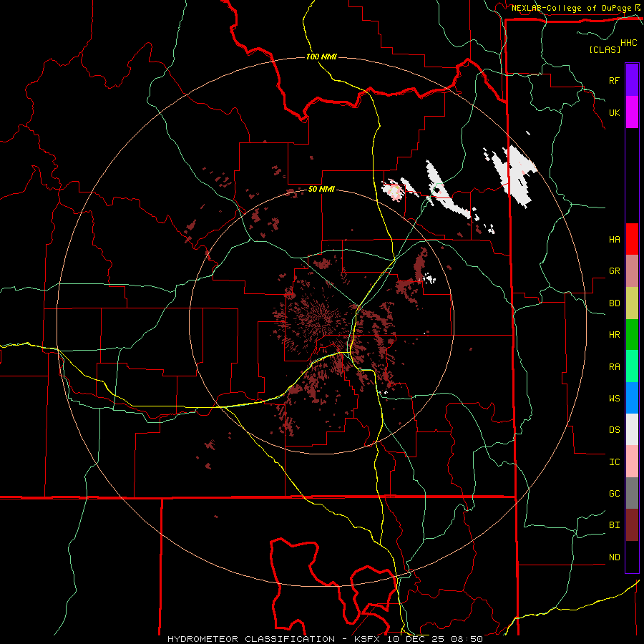
Task: Click the "10 DEC 25" date text
Action: pyautogui.click(x=417, y=639)
